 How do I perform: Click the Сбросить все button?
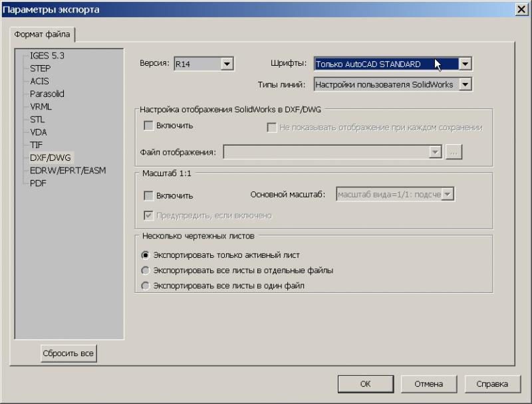click(68, 353)
